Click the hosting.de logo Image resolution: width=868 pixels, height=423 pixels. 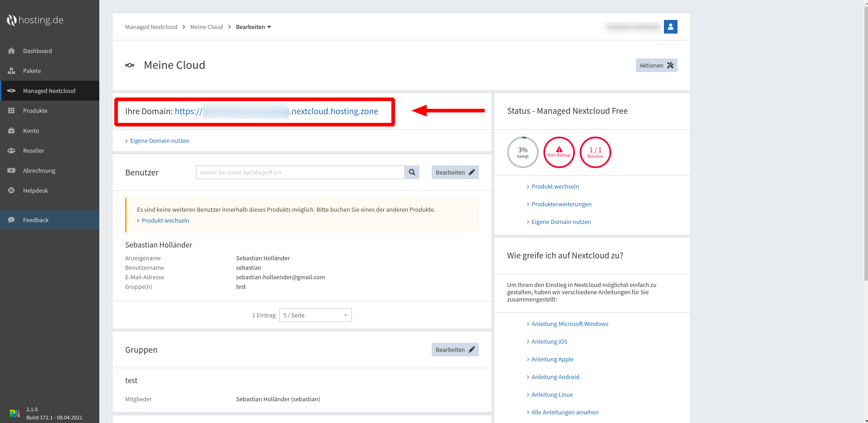(x=35, y=20)
